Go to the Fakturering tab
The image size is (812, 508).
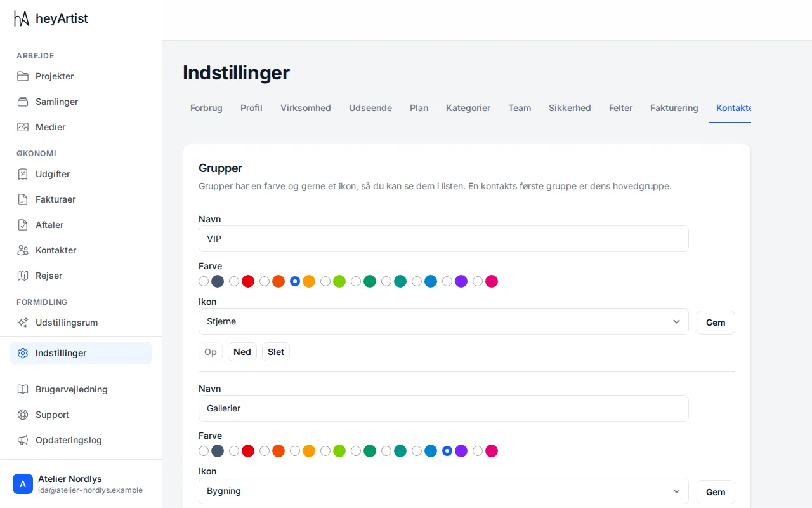tap(674, 108)
